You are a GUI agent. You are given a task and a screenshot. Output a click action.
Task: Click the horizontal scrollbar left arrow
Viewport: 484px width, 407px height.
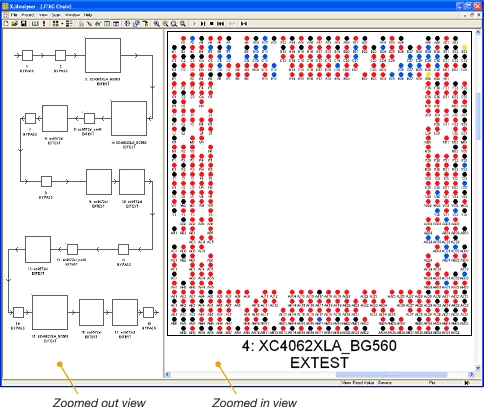pyautogui.click(x=168, y=375)
